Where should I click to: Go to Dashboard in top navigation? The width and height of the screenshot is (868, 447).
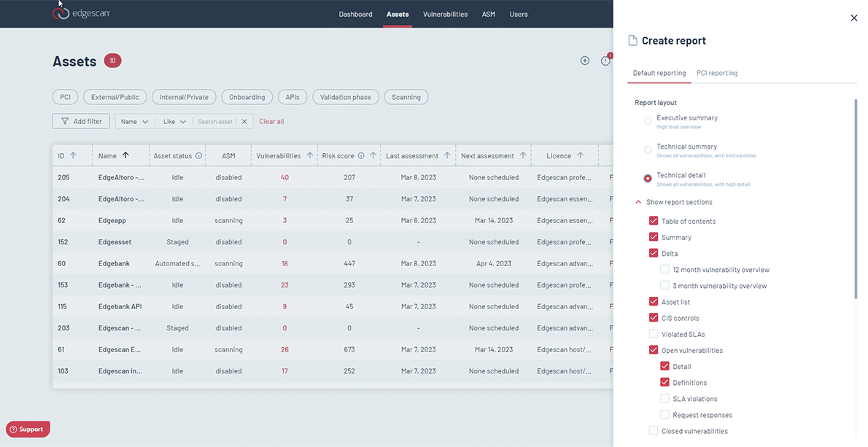coord(355,14)
